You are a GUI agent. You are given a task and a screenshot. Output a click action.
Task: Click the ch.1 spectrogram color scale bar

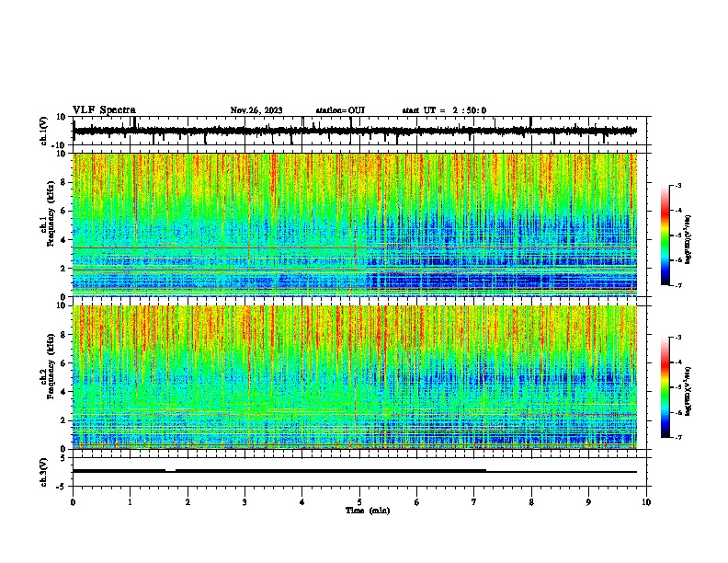(x=665, y=236)
